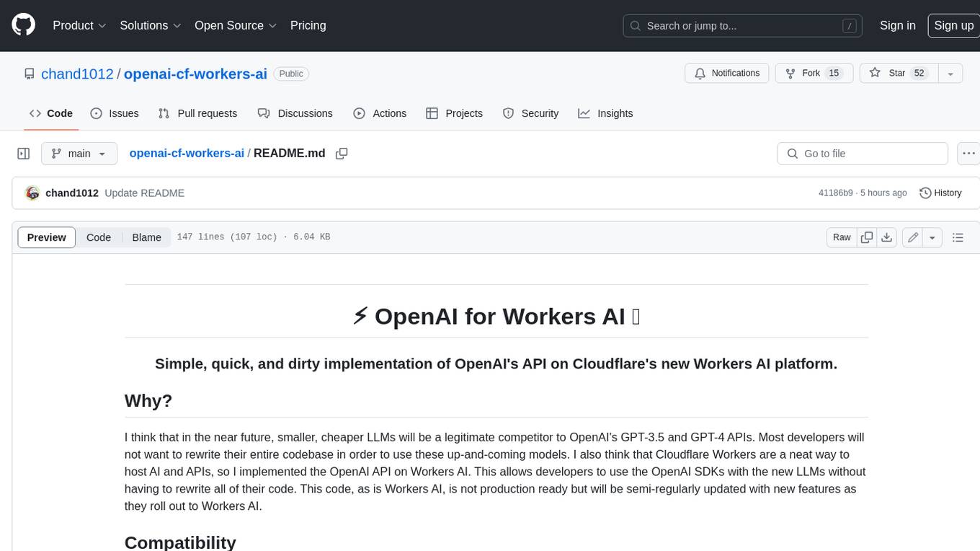Expand the Product menu
980x551 pixels.
(x=79, y=25)
